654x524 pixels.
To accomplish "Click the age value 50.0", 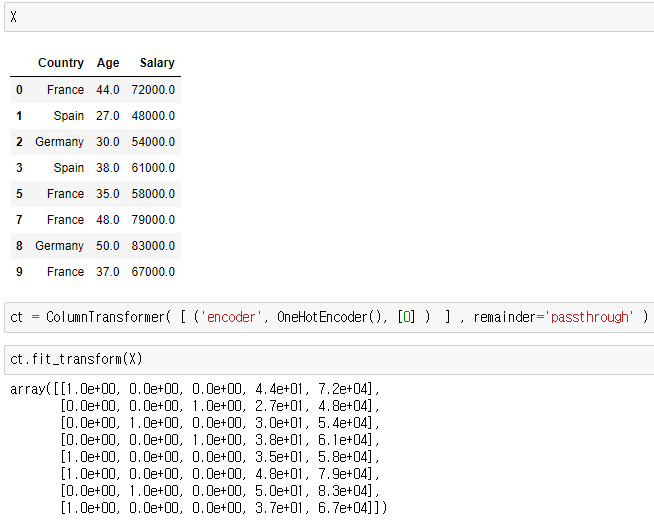I will click(x=108, y=246).
